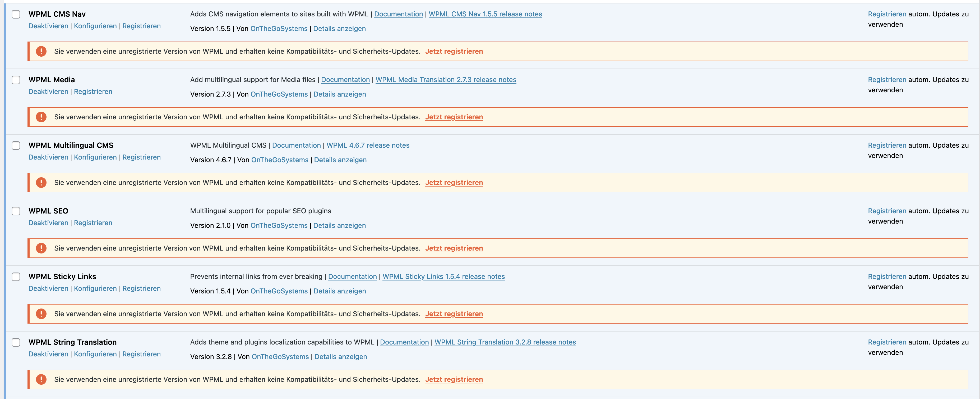Click Registrieren under the WPML SEO name
The height and width of the screenshot is (399, 980).
(x=93, y=223)
